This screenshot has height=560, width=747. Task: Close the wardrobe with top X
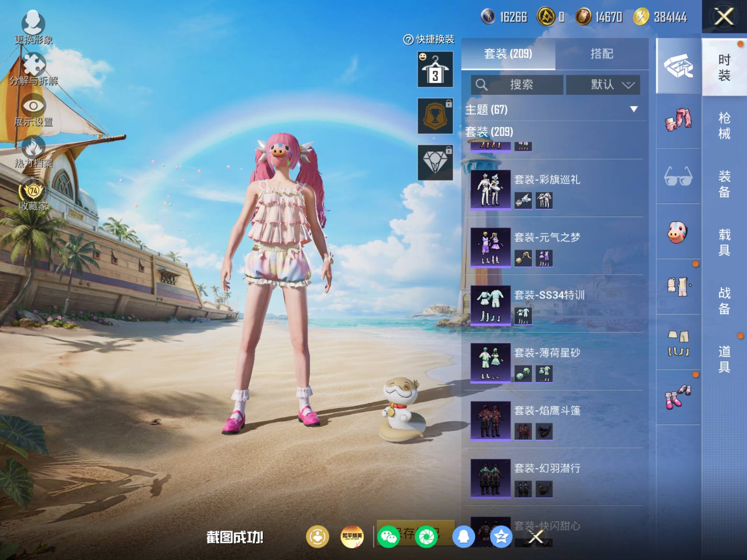(x=724, y=17)
